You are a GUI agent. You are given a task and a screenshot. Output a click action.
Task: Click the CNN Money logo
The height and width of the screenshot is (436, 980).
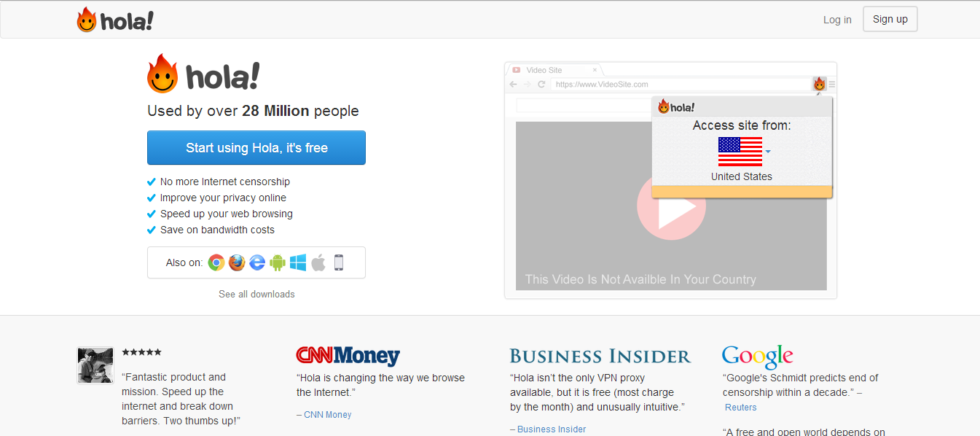pyautogui.click(x=348, y=356)
